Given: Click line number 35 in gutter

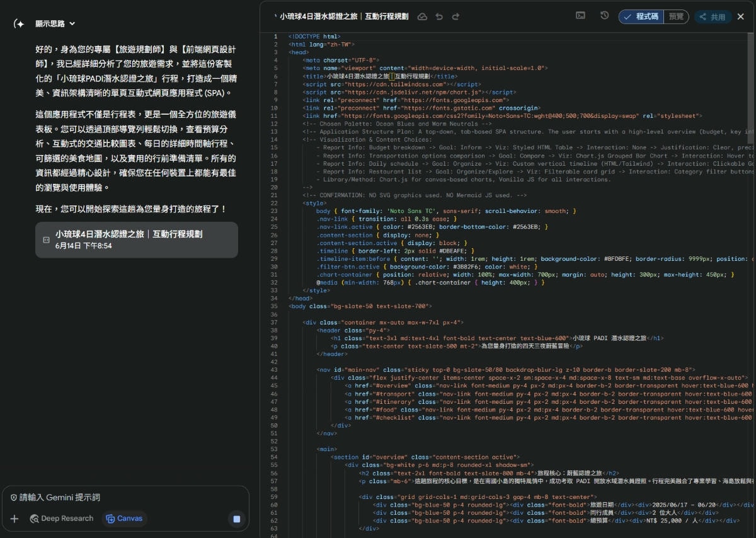Looking at the screenshot, I should click(274, 306).
